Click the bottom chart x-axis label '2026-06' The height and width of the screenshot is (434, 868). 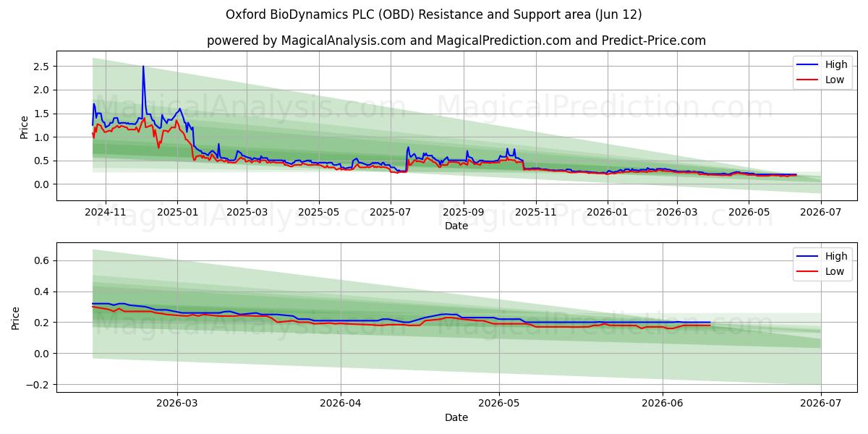663,404
